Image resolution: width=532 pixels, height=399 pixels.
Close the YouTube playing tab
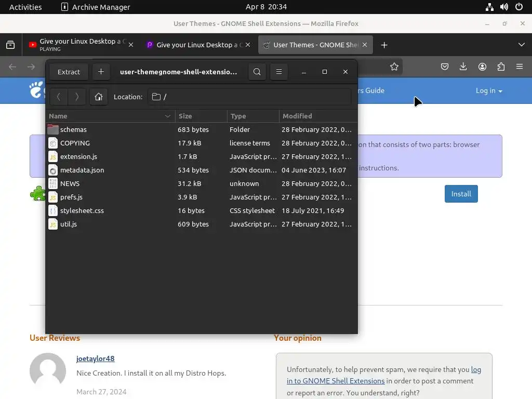click(131, 45)
